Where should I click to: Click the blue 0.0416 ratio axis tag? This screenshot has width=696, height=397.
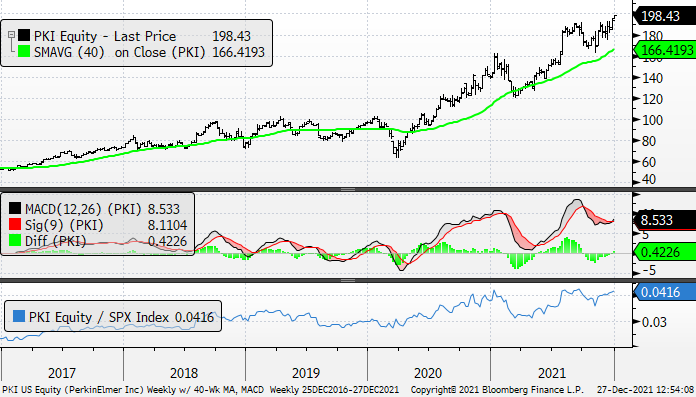pos(664,292)
